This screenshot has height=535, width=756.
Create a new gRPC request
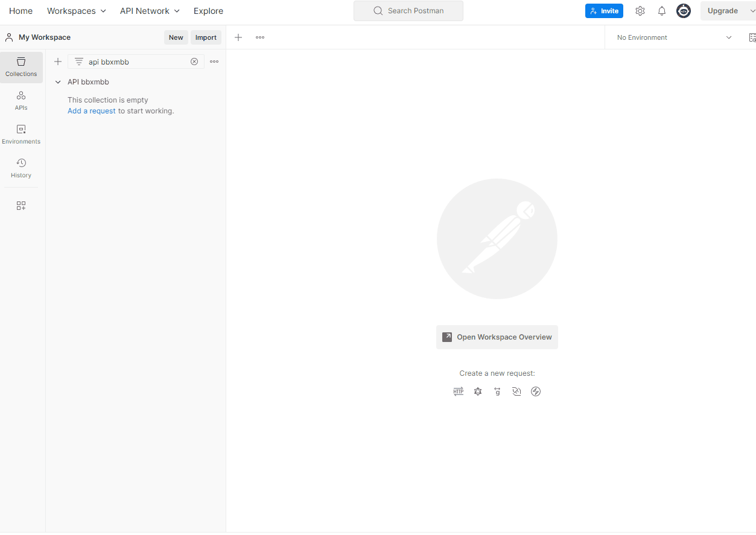tap(497, 391)
